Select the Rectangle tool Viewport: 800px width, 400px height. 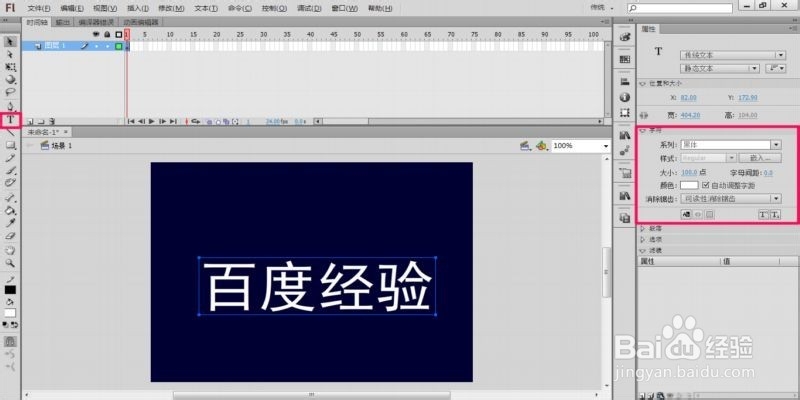coord(10,145)
